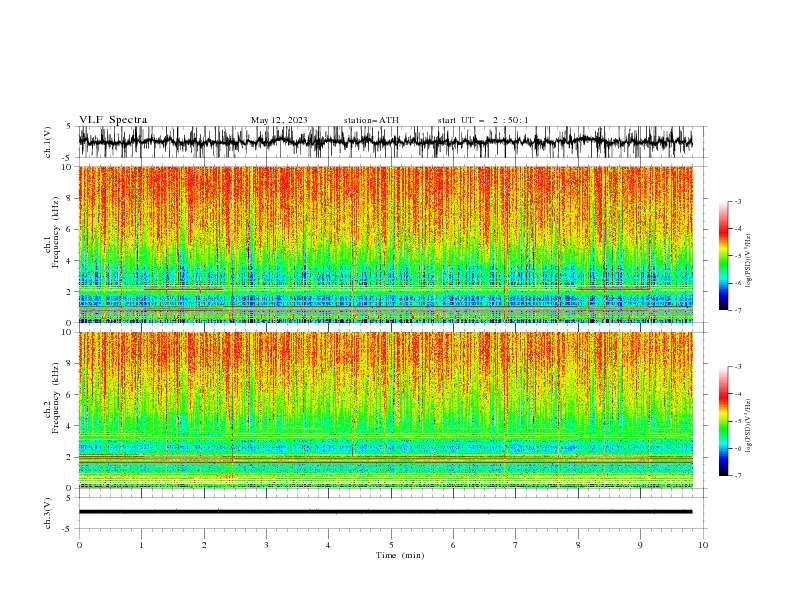This screenshot has height=612, width=792.
Task: Click the time axis tick '10'
Action: (x=703, y=545)
